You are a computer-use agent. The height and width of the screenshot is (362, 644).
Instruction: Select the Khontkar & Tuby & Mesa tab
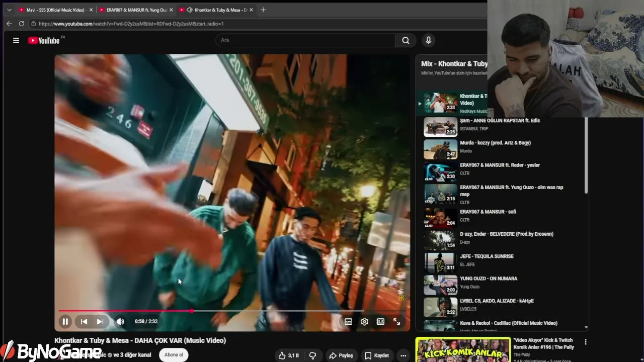point(216,10)
